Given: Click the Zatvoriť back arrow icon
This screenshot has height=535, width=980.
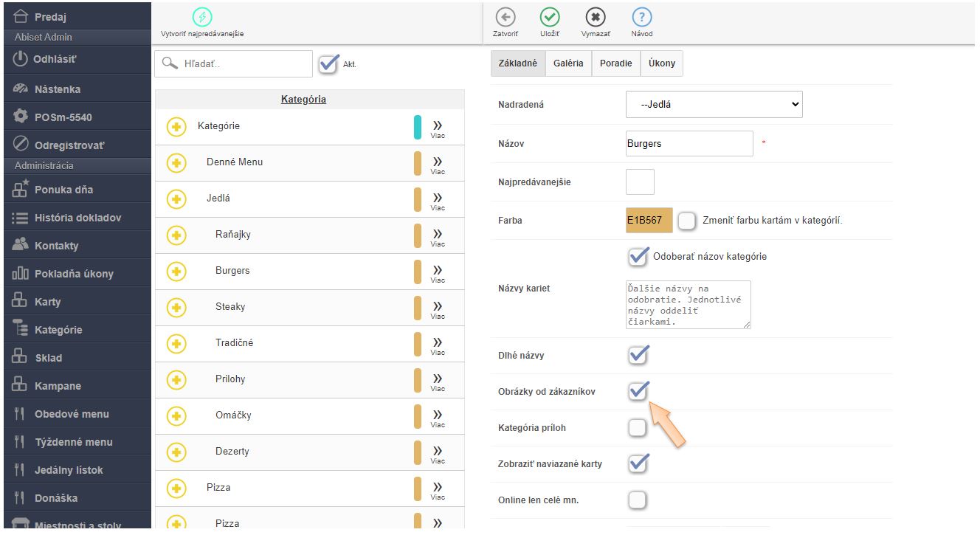Looking at the screenshot, I should (x=505, y=18).
